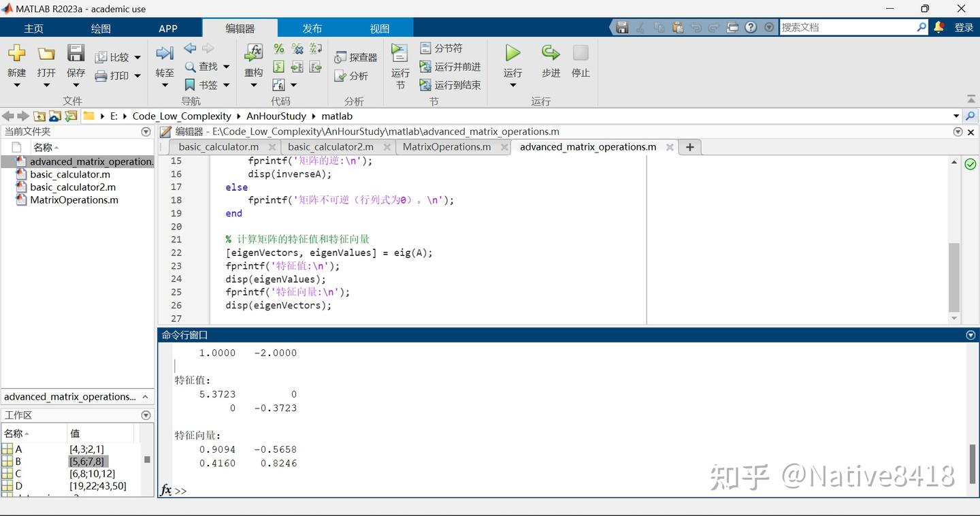The width and height of the screenshot is (980, 516).
Task: Open the 工作区 panel actions menu
Action: point(146,415)
